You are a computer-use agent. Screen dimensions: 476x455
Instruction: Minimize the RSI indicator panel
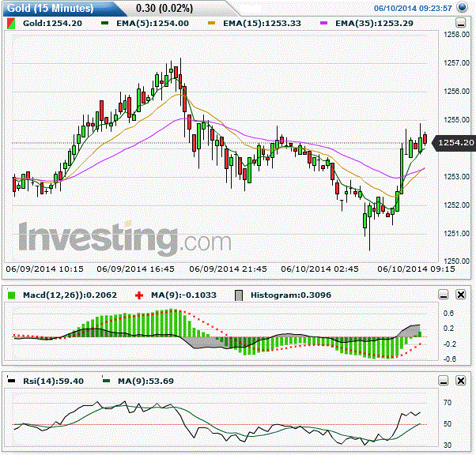(x=444, y=381)
